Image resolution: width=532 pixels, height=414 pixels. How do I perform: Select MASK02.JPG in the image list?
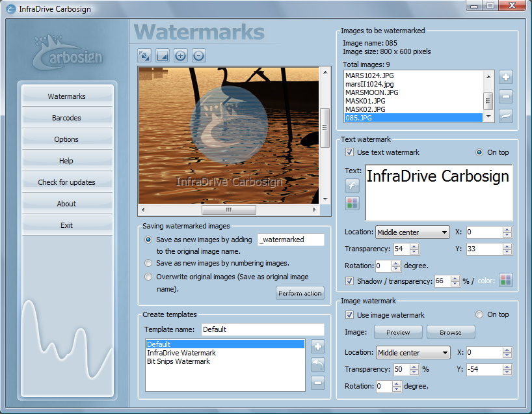413,109
